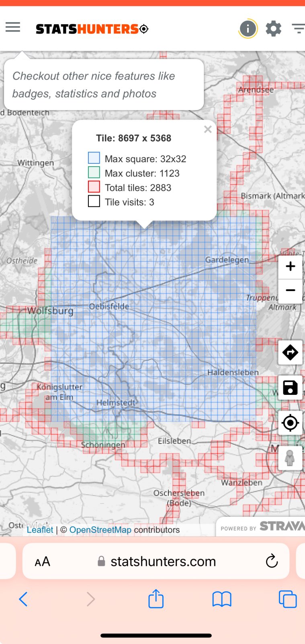The height and width of the screenshot is (644, 305).
Task: Open Safari AA page settings menu
Action: point(43,561)
